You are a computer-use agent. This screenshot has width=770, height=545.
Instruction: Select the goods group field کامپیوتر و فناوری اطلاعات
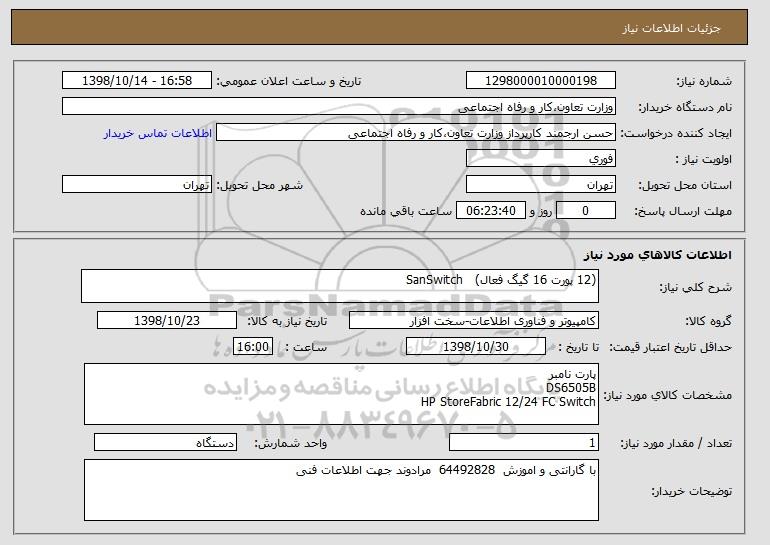click(x=474, y=321)
